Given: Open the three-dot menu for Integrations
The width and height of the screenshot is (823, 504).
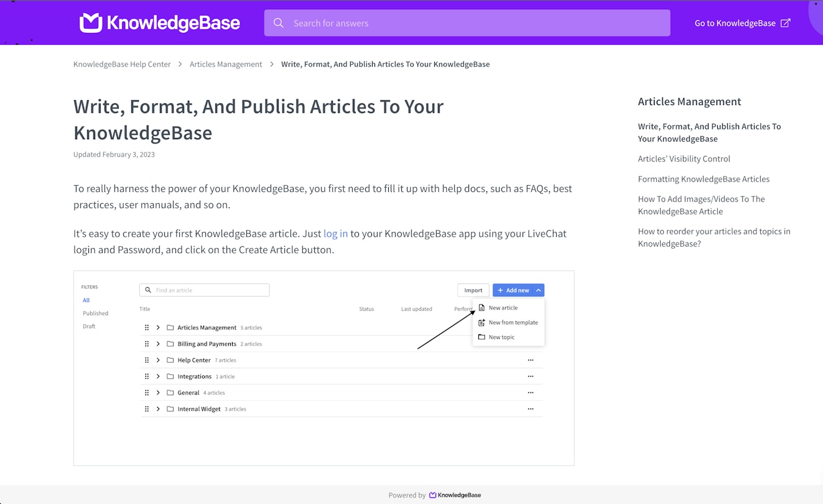Looking at the screenshot, I should click(531, 377).
